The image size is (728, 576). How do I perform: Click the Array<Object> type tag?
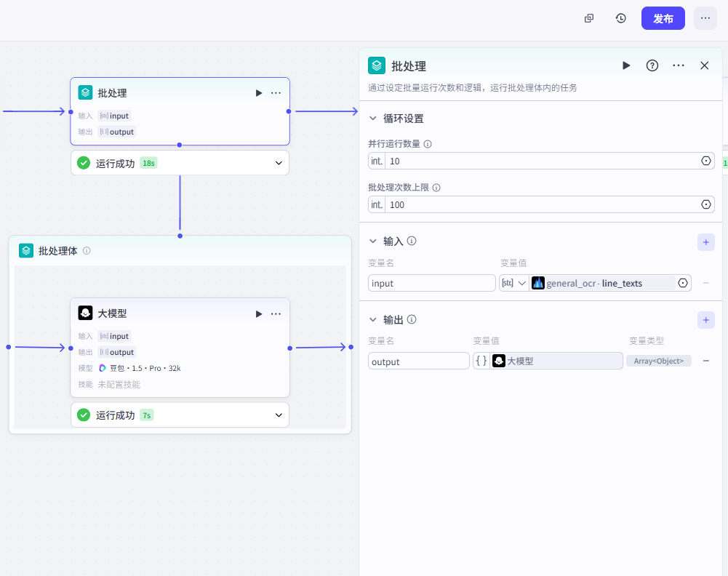[658, 361]
